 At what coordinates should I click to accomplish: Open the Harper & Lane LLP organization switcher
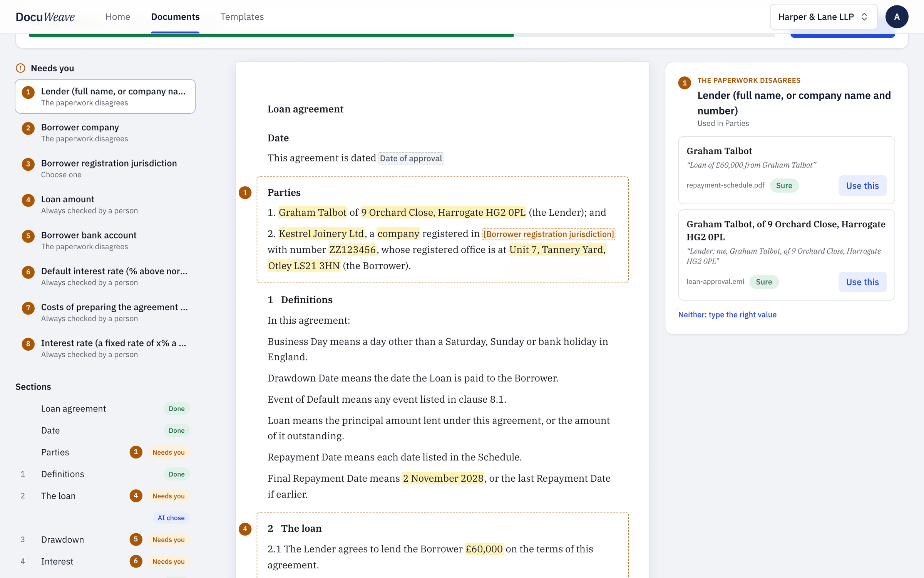tap(823, 17)
